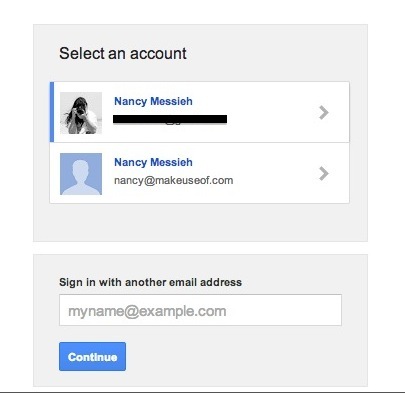Screen dimensions: 405x393
Task: Select the top Nancy Messieh name link
Action: (153, 101)
